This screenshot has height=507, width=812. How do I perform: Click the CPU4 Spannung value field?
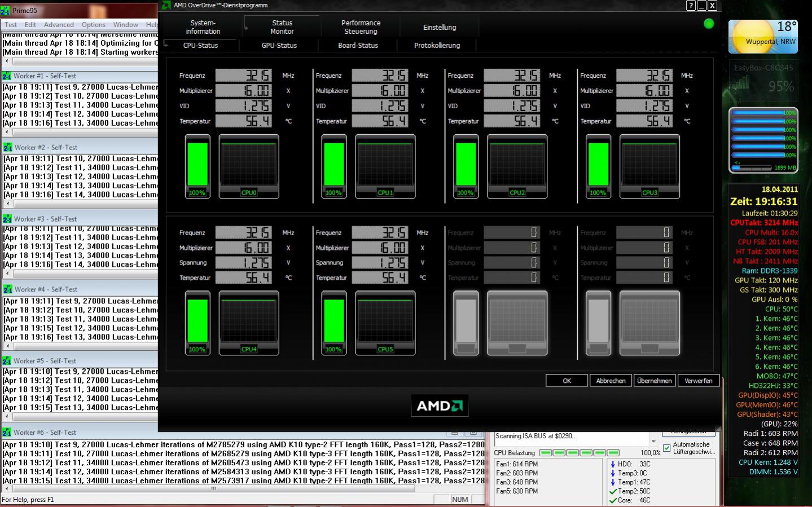tap(243, 262)
